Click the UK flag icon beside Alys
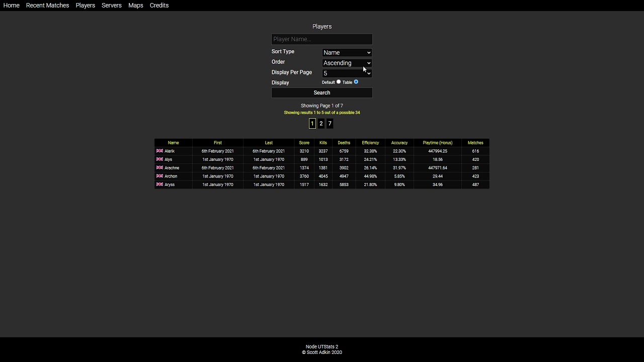Image resolution: width=644 pixels, height=362 pixels. pos(159,159)
